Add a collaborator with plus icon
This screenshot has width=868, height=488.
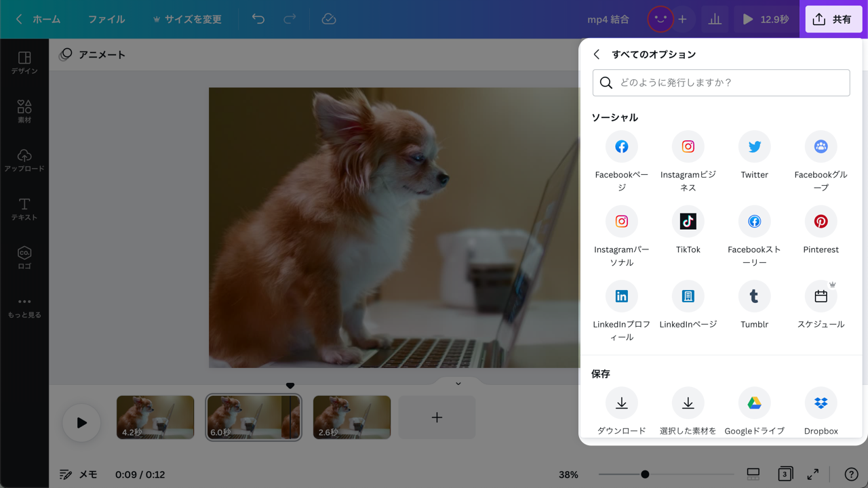pos(682,20)
